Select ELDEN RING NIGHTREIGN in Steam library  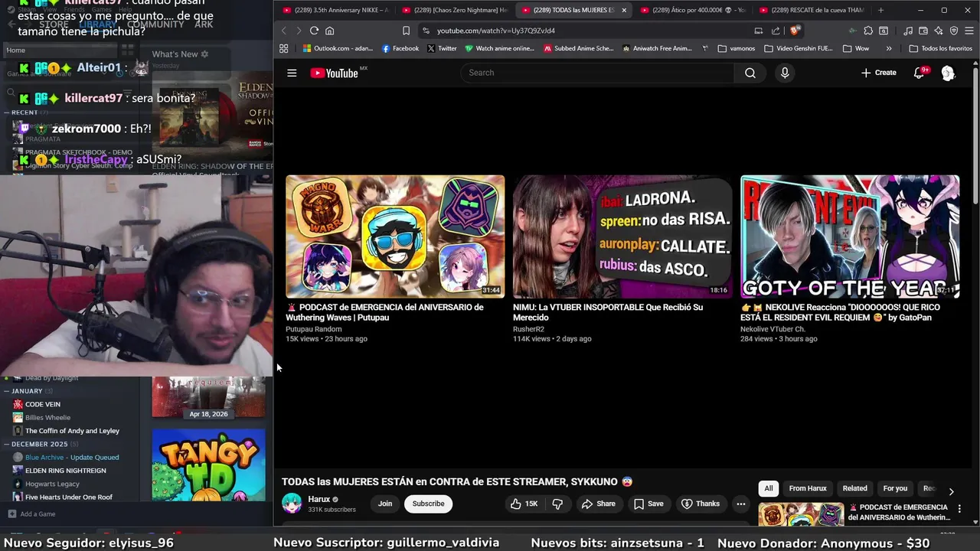(x=65, y=471)
